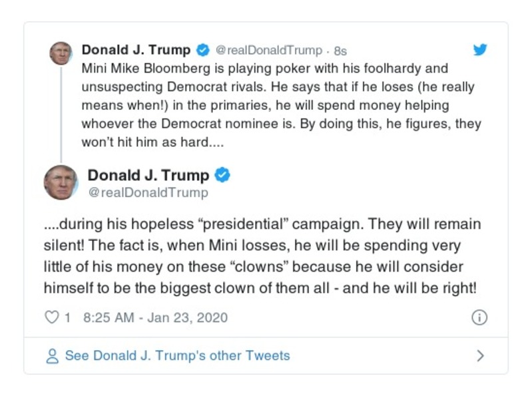Open the @realDonaldTrump handle under the large name
The width and height of the screenshot is (532, 396).
[x=148, y=193]
